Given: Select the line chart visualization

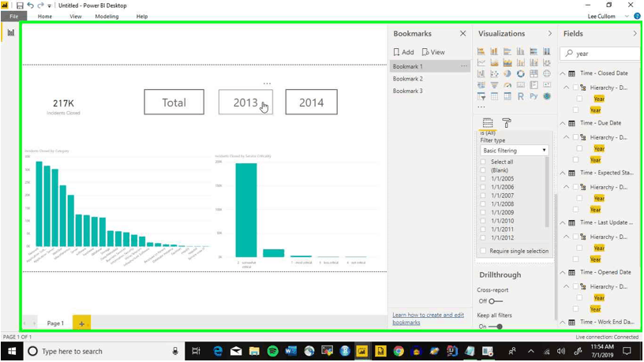Looking at the screenshot, I should pos(481,63).
